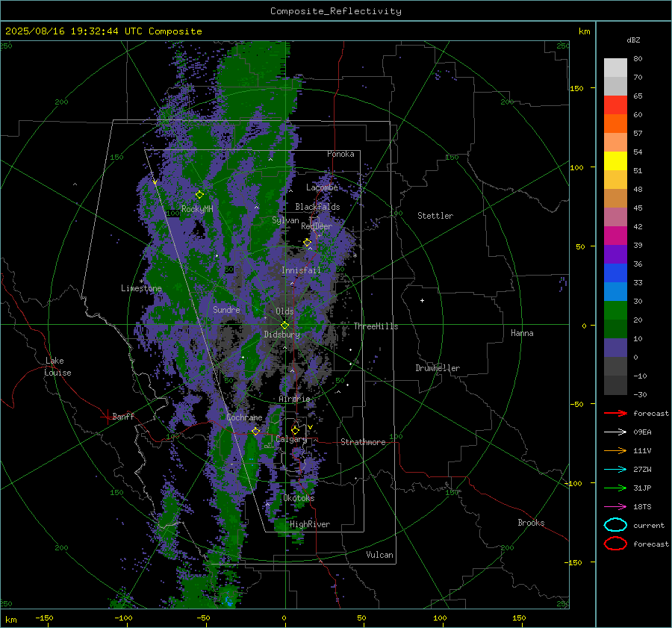Click the 20 dBZ green color swatch
Image resolution: width=672 pixels, height=628 pixels.
(x=615, y=329)
